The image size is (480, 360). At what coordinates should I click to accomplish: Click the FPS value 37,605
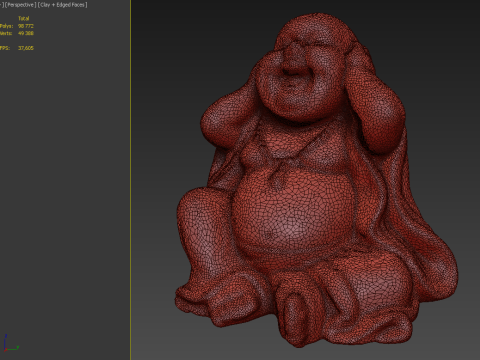pyautogui.click(x=26, y=48)
